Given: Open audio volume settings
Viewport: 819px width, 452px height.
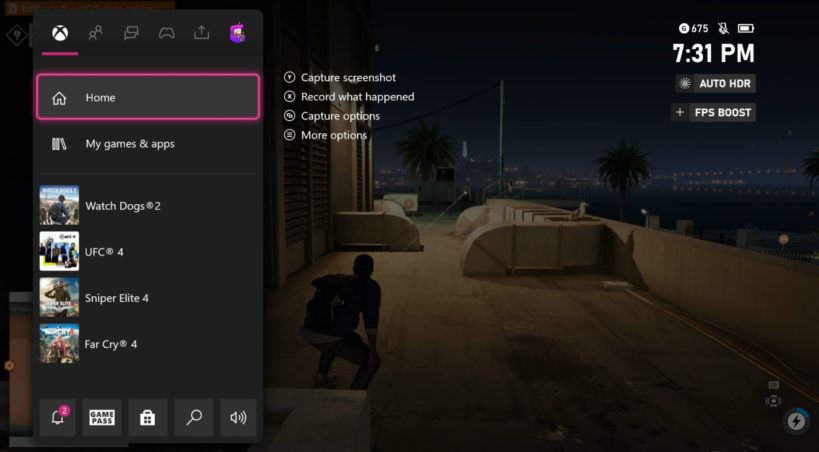Looking at the screenshot, I should pyautogui.click(x=238, y=418).
